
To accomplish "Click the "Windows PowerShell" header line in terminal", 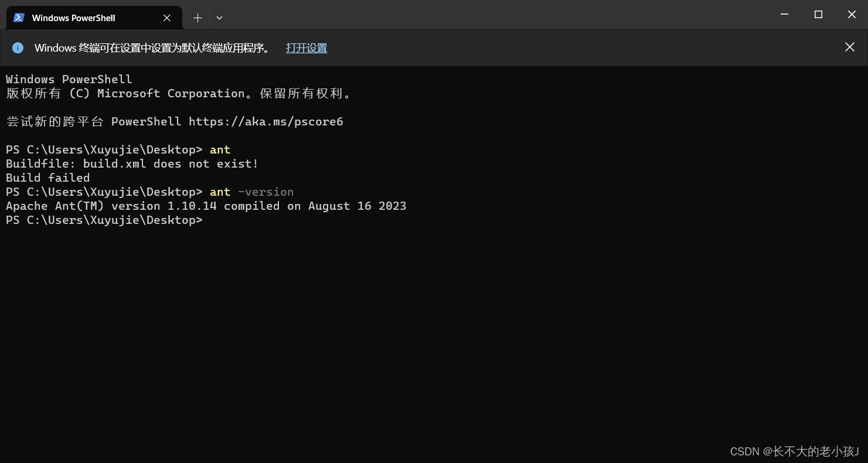I will tap(69, 79).
